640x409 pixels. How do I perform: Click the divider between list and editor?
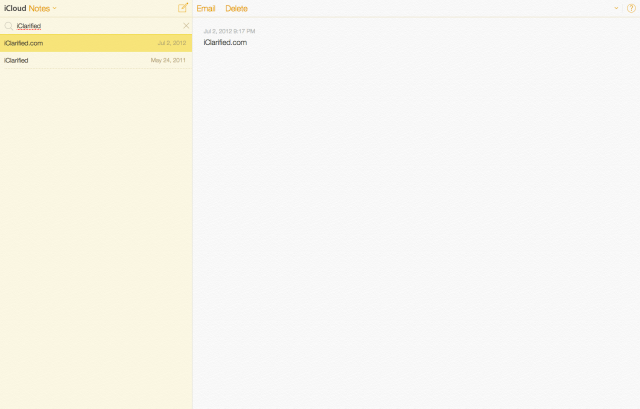click(192, 230)
